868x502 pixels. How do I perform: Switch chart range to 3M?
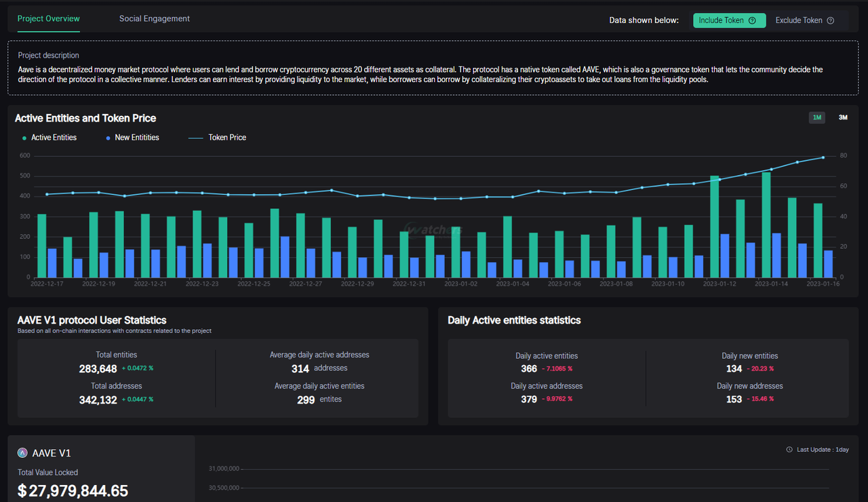[843, 118]
